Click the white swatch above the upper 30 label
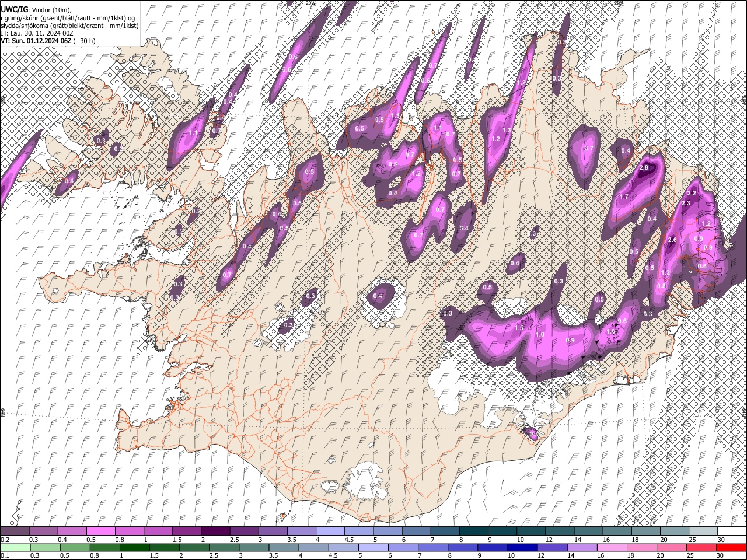Viewport: 747px width, 560px height. pos(732,531)
